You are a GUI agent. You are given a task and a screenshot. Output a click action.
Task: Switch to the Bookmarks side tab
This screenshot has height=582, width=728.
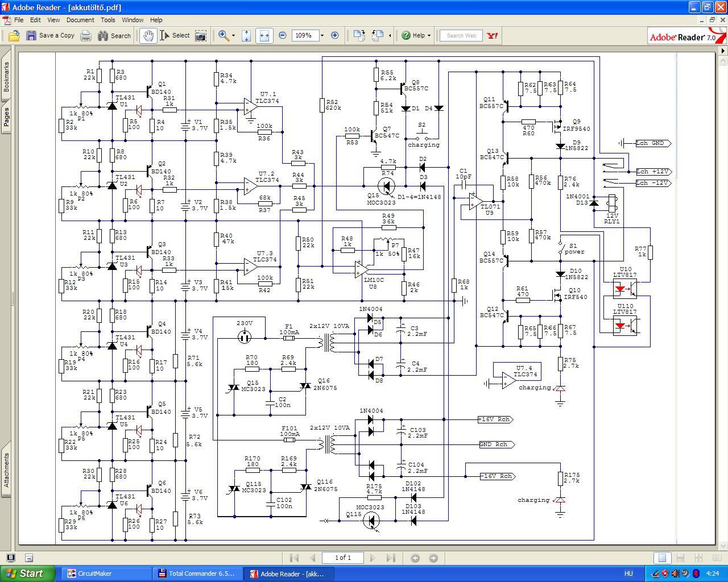coord(6,77)
